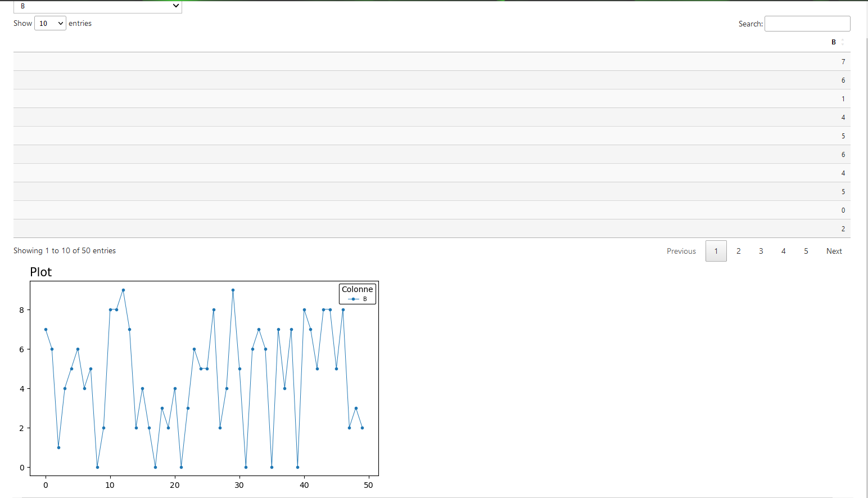Select the first table row with value 7

432,61
